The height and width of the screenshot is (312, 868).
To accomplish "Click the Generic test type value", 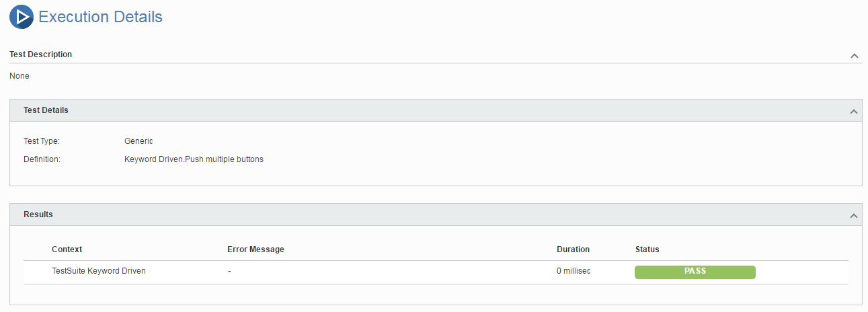I will 139,141.
